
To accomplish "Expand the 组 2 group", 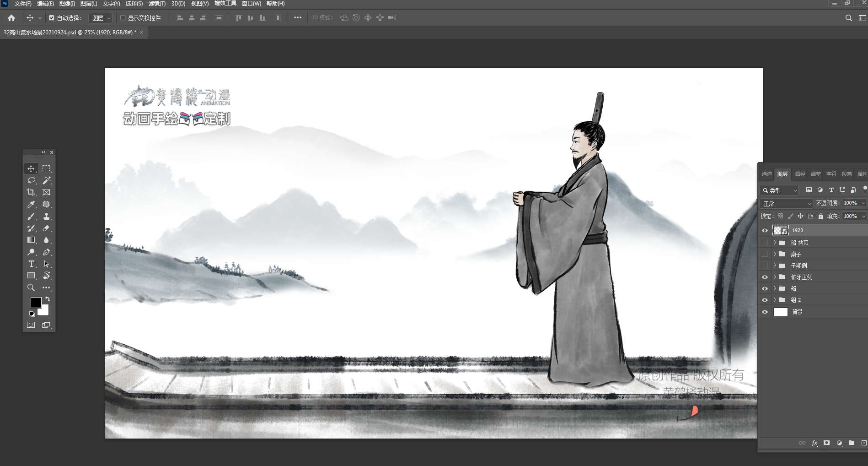I will (775, 300).
